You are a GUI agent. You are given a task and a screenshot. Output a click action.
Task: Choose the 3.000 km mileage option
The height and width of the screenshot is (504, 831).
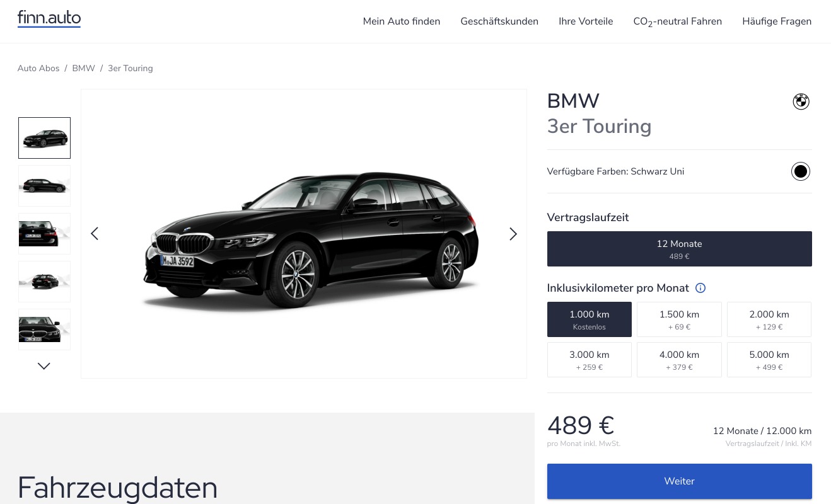pos(590,360)
